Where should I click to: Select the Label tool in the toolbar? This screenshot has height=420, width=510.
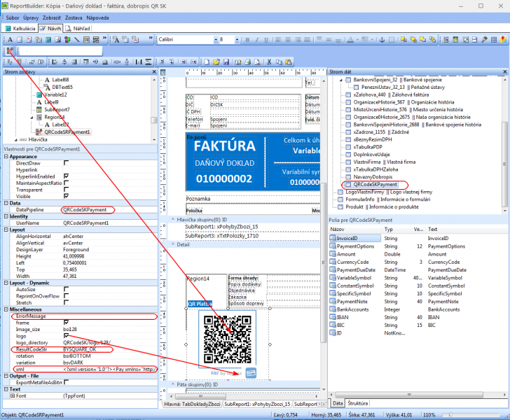11,39
